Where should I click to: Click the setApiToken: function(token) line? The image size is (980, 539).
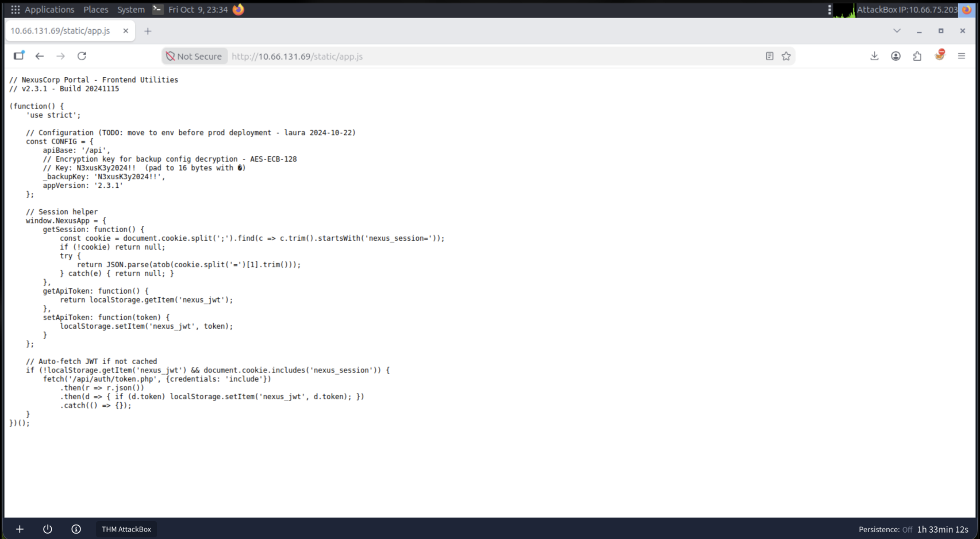point(106,317)
